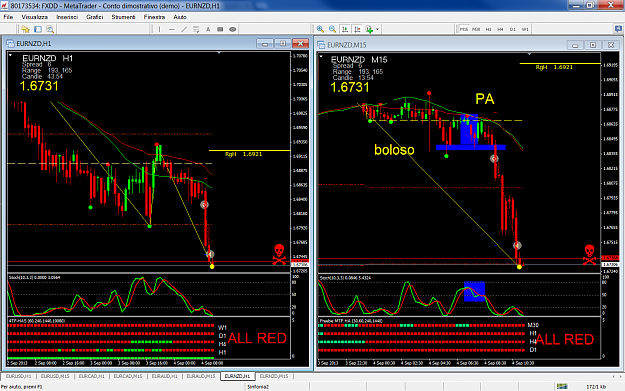This screenshot has width=625, height=391.
Task: Click the chat bubble icon at toolbar right
Action: 618,29
